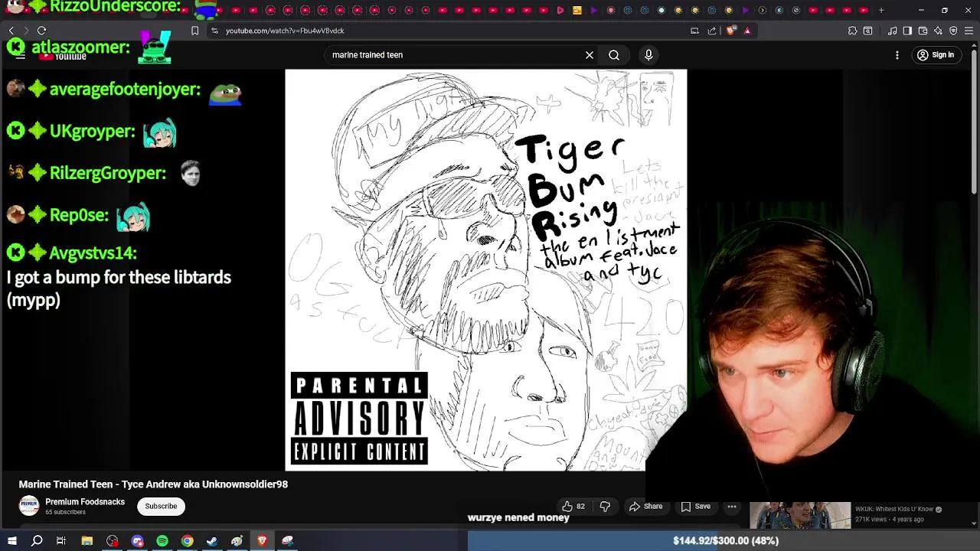Viewport: 980px width, 551px height.
Task: Click the Premium Foodsnacks channel avatar
Action: (29, 506)
